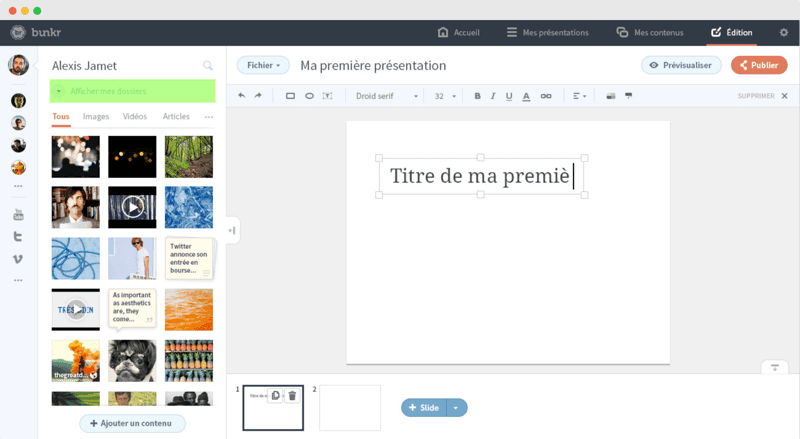Click the search magnifier beside Alexis Jamet
Screen dimensions: 800x439
tap(208, 66)
